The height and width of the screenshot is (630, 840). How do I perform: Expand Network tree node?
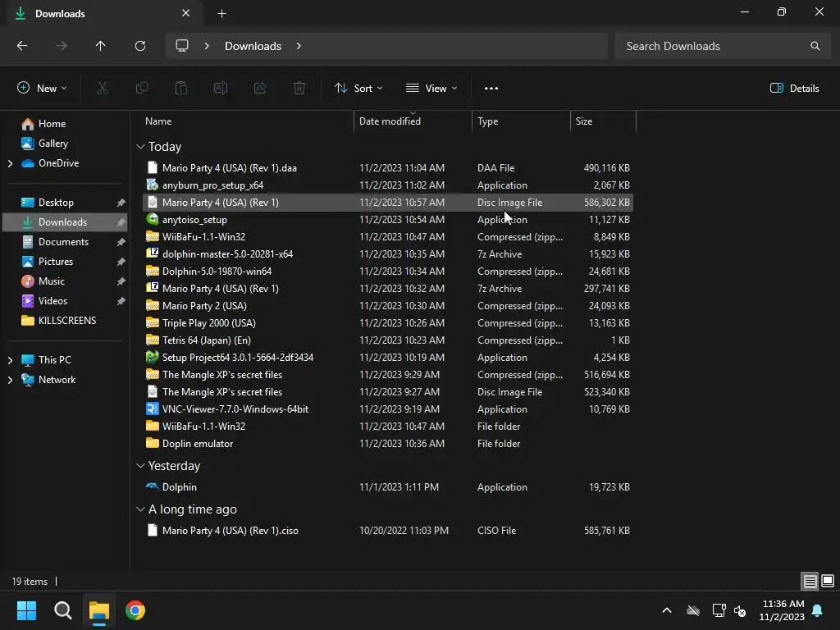(x=10, y=381)
